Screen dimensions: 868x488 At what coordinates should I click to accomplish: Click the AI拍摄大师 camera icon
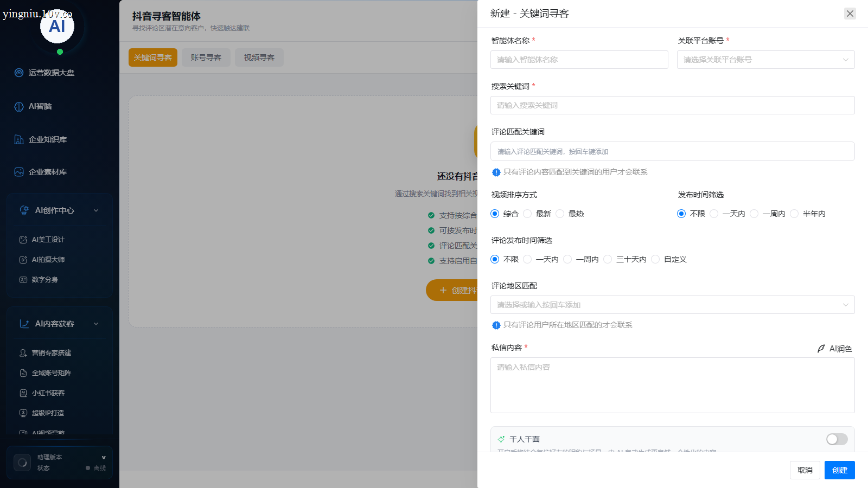[x=23, y=260]
